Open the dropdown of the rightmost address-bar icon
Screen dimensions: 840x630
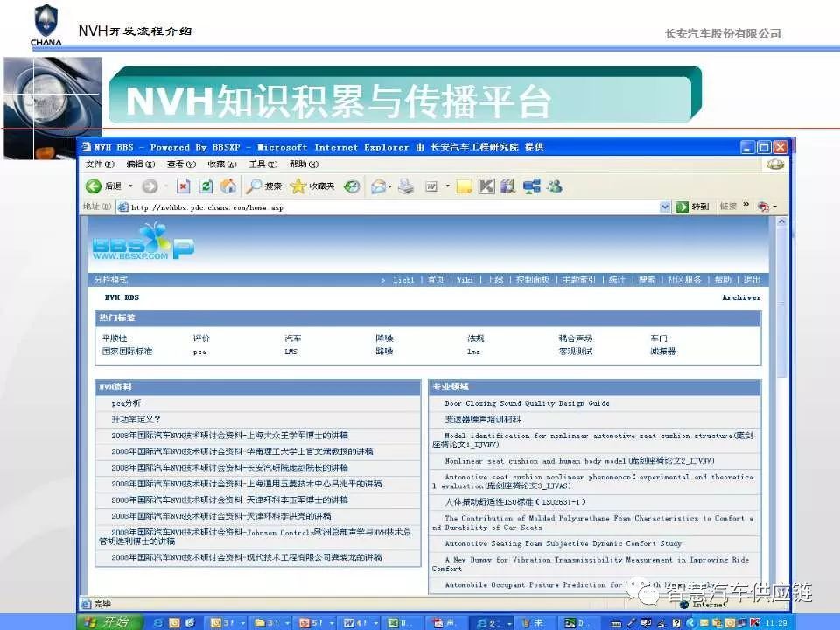pos(774,206)
